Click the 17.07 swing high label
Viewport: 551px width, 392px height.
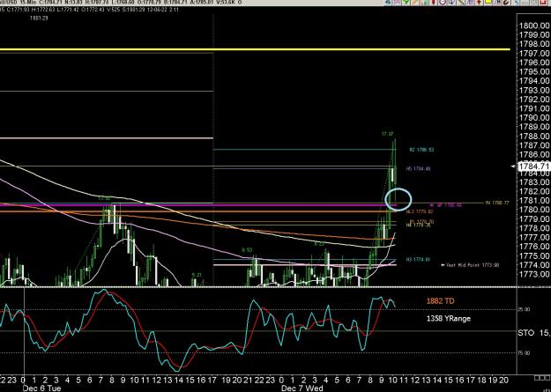tap(387, 134)
